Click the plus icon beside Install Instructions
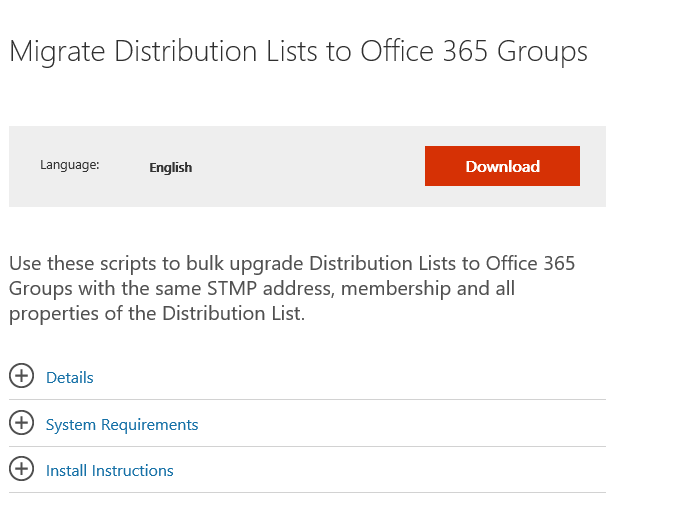Screen dimensions: 690x530 click(x=21, y=469)
